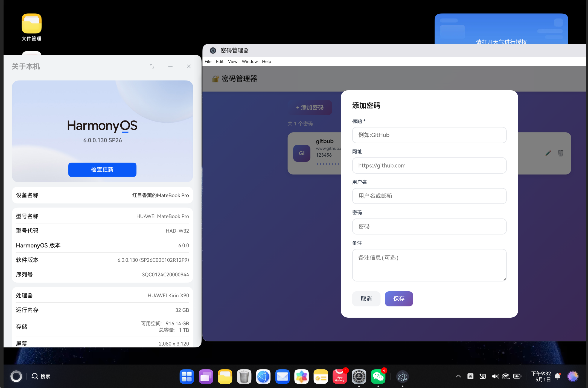Open the Edit menu
Screen dimensions: 588x388
click(x=220, y=61)
